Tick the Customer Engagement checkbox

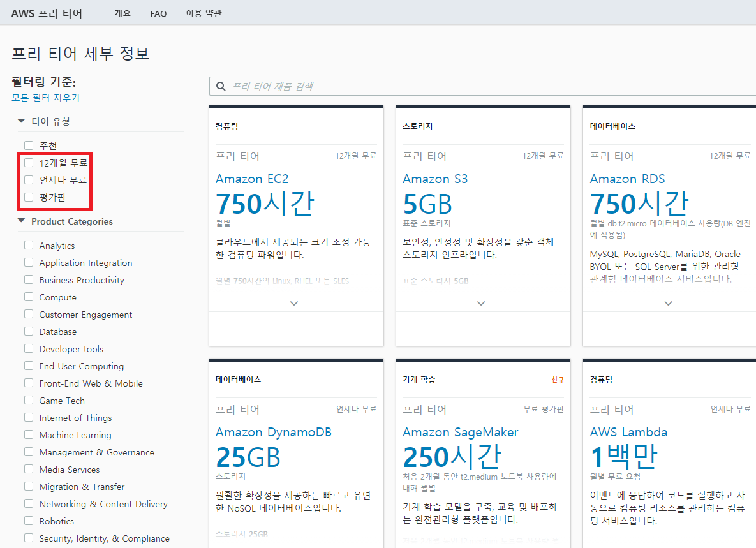point(29,314)
